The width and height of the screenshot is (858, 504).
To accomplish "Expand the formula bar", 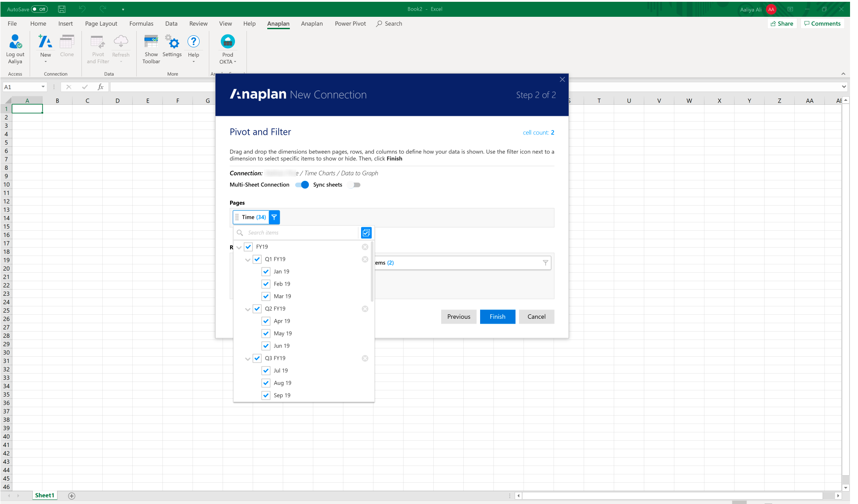I will (844, 87).
